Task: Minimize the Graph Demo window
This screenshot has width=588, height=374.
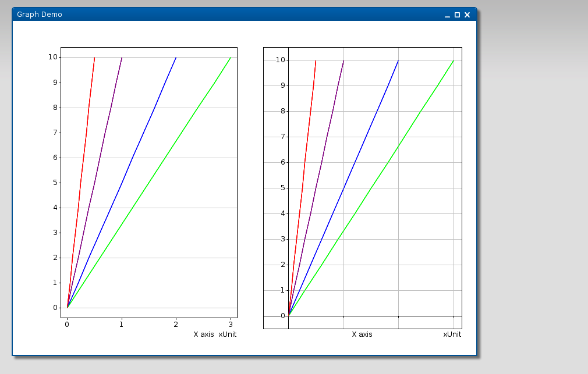Action: (x=447, y=15)
